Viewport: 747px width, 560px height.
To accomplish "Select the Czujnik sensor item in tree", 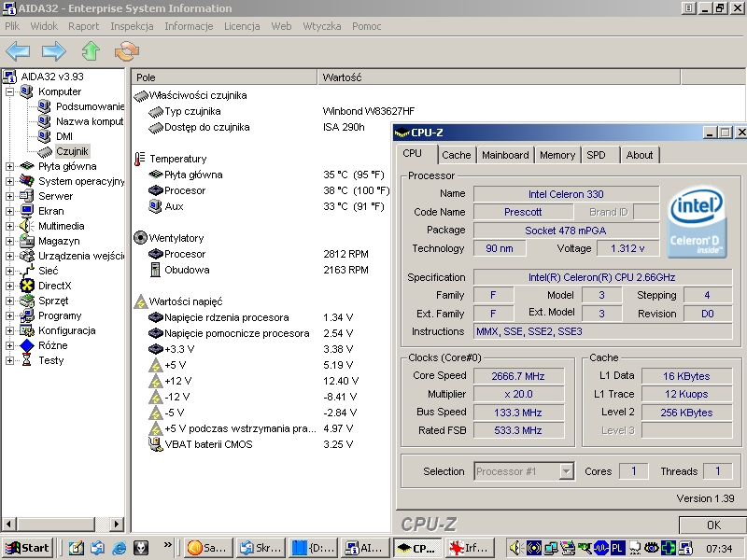I will (71, 151).
